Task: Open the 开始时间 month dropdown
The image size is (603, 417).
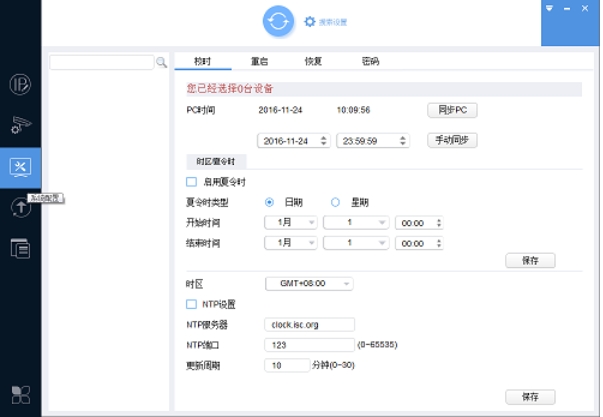Action: point(291,222)
